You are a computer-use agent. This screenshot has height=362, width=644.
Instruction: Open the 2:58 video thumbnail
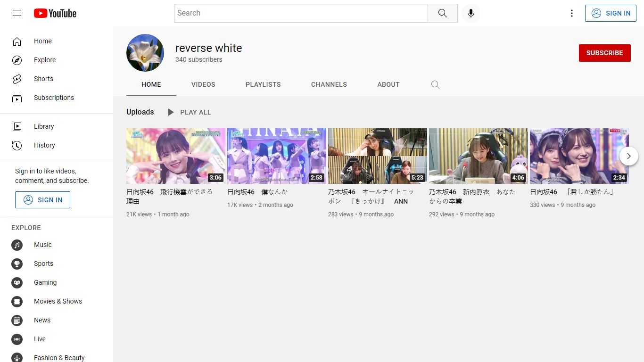click(x=277, y=156)
